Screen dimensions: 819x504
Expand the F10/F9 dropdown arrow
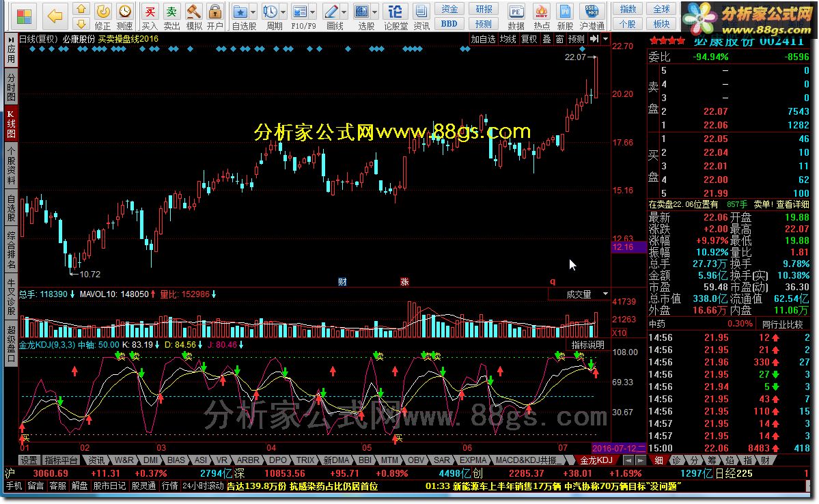pyautogui.click(x=313, y=12)
